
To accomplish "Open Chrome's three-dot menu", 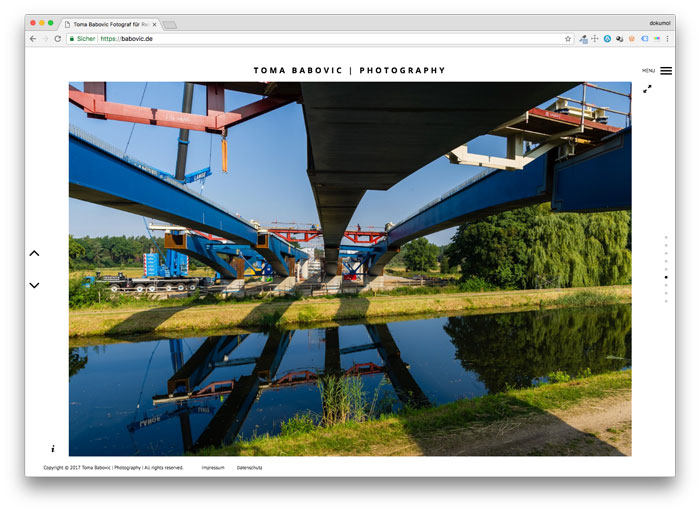I will [x=667, y=39].
